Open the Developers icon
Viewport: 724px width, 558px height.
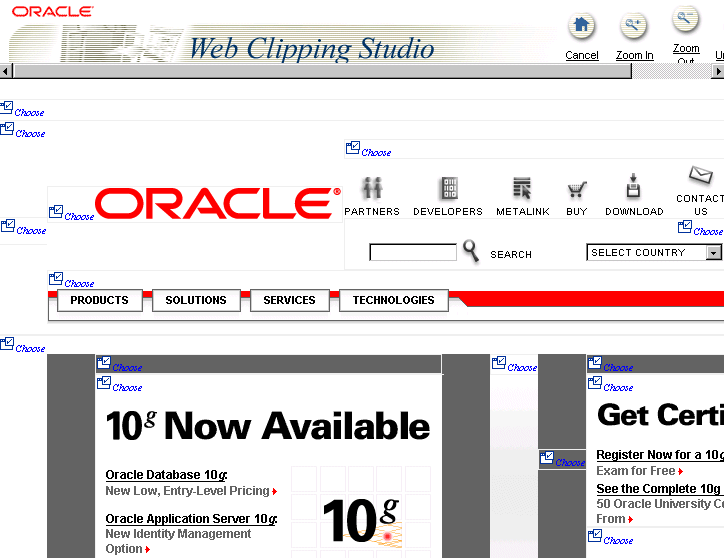449,188
